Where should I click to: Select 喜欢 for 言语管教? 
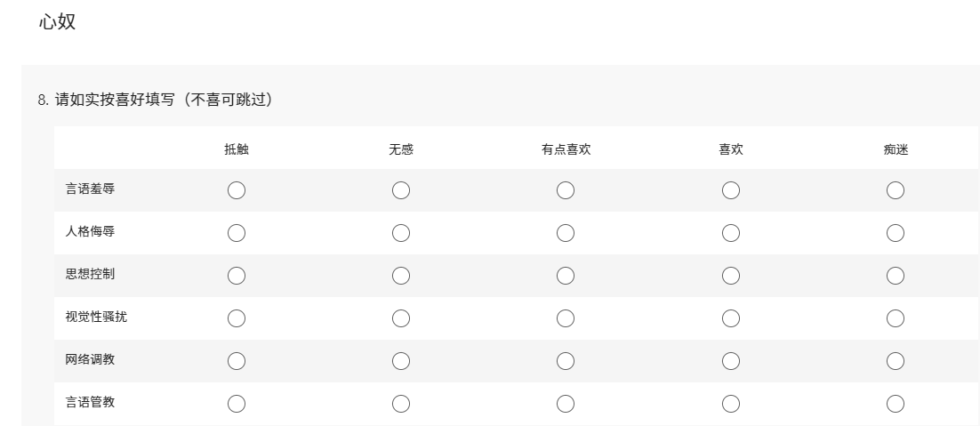(x=731, y=404)
